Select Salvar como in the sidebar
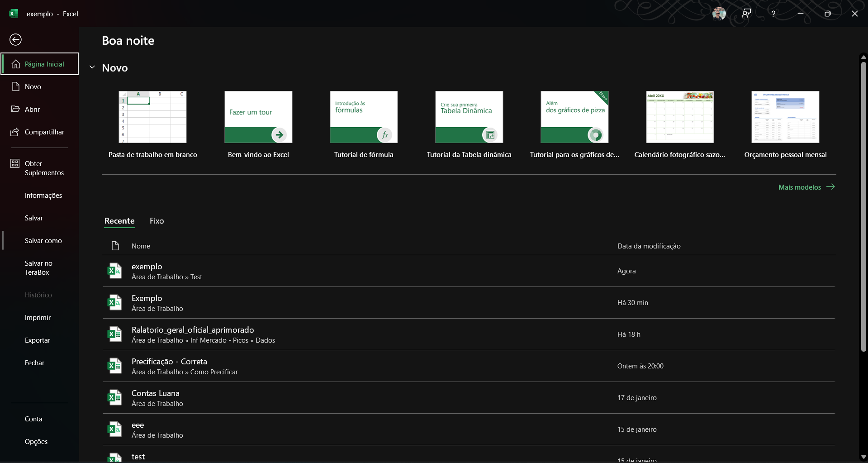868x463 pixels. point(43,241)
